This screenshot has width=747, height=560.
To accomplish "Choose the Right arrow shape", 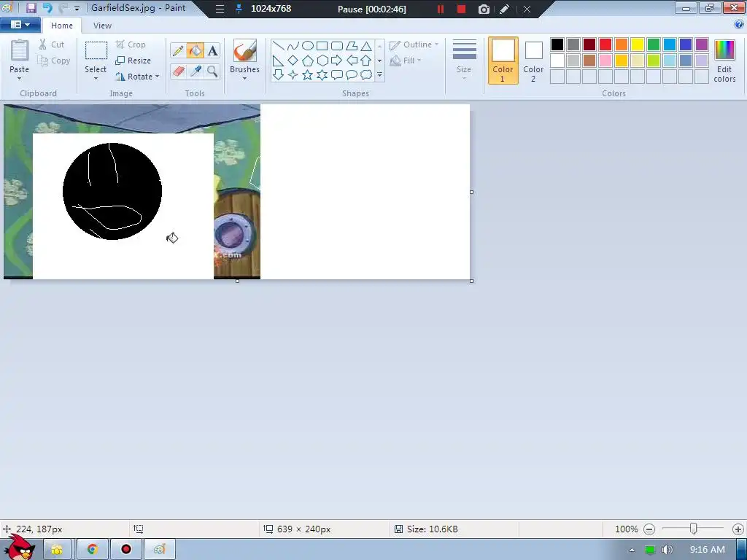I will pyautogui.click(x=337, y=61).
